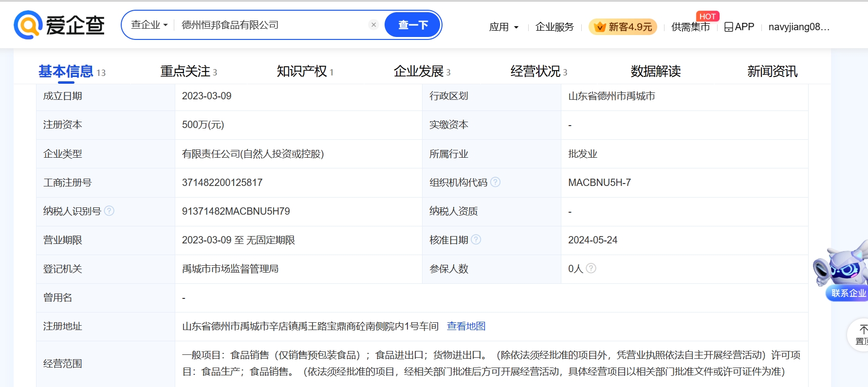Viewport: 868px width, 387px height.
Task: Switch to the 数据解读 tab
Action: (656, 72)
